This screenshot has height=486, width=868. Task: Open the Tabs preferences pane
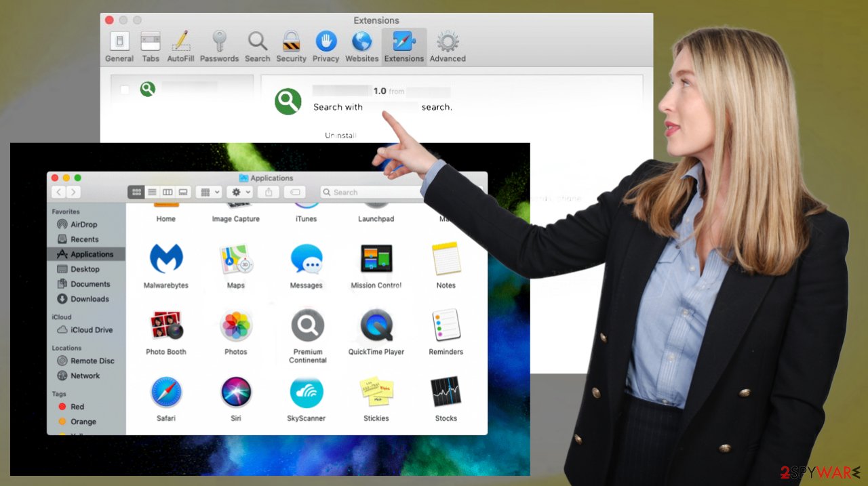[x=151, y=47]
